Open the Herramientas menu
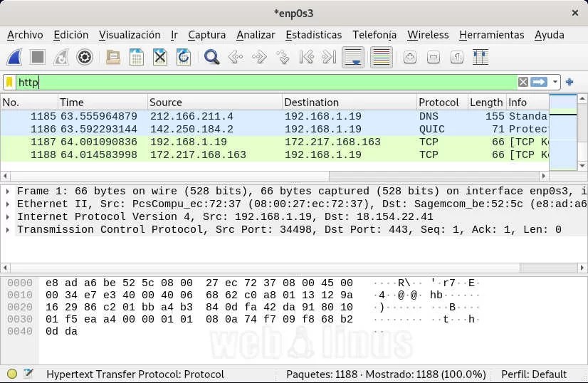588x383 pixels. pyautogui.click(x=491, y=35)
